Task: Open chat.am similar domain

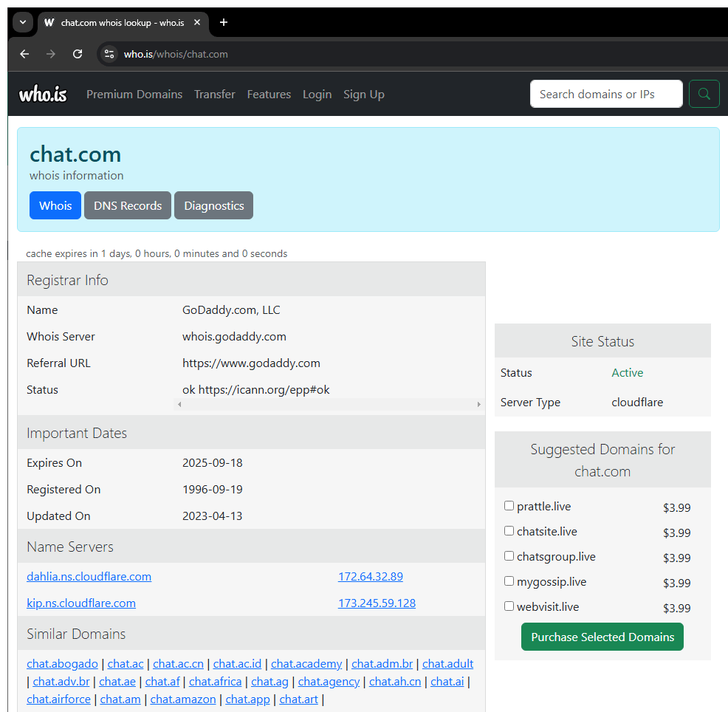Action: tap(120, 699)
